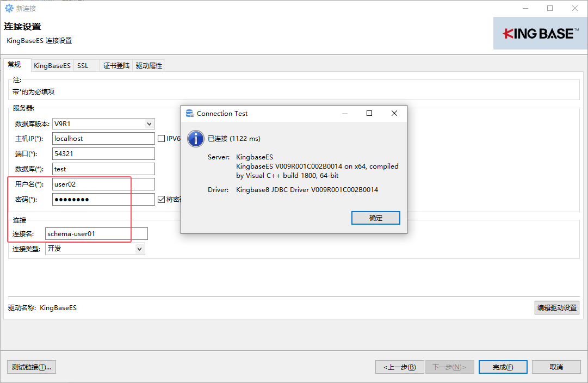
Task: Click the 测试链接 button
Action: (32, 367)
